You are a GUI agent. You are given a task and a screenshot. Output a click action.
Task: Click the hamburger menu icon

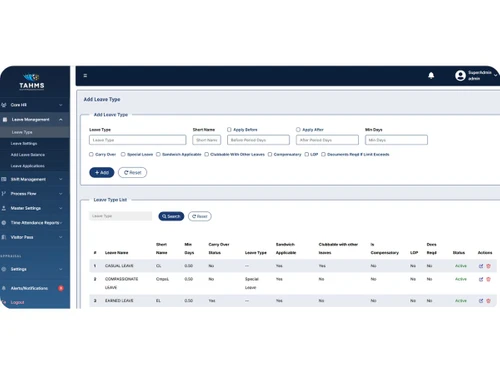pos(85,76)
